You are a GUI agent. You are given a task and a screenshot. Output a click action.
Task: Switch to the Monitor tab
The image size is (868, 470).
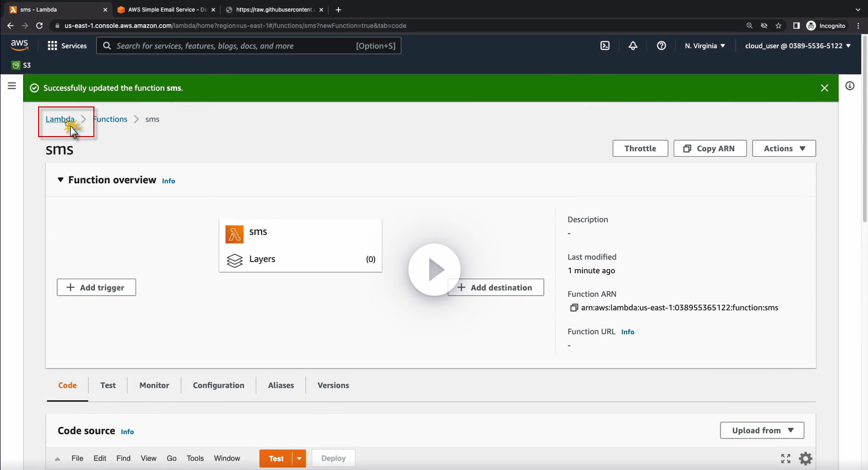coord(154,385)
